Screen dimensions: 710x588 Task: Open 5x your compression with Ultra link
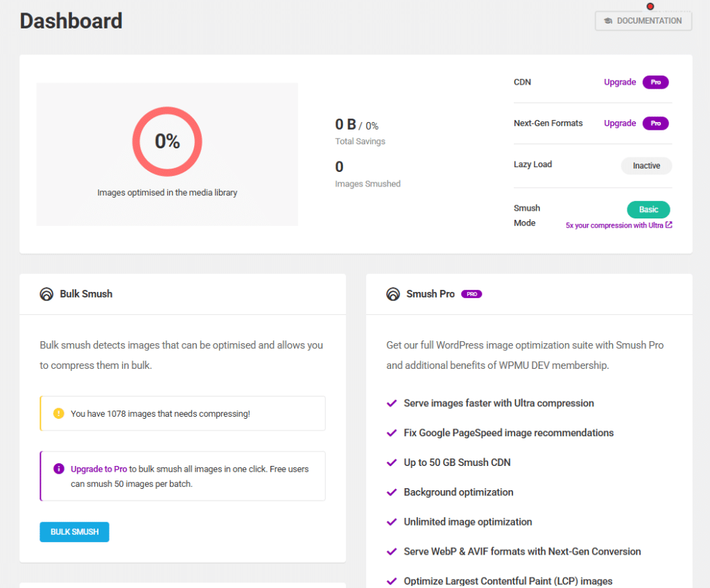pyautogui.click(x=614, y=225)
